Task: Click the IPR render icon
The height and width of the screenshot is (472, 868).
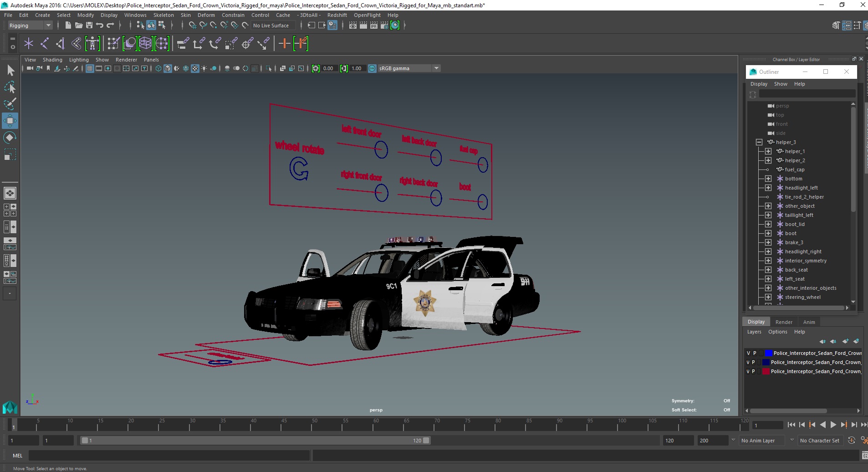Action: coord(374,26)
